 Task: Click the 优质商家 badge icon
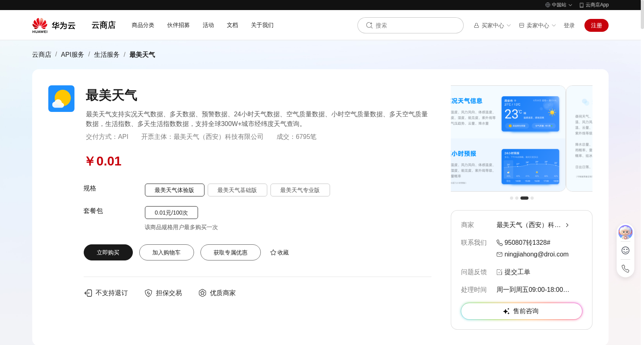(202, 293)
